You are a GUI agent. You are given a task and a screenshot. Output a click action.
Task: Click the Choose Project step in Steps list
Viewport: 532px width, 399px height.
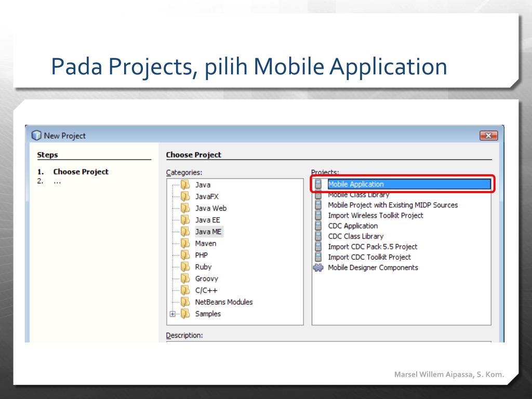tap(81, 171)
